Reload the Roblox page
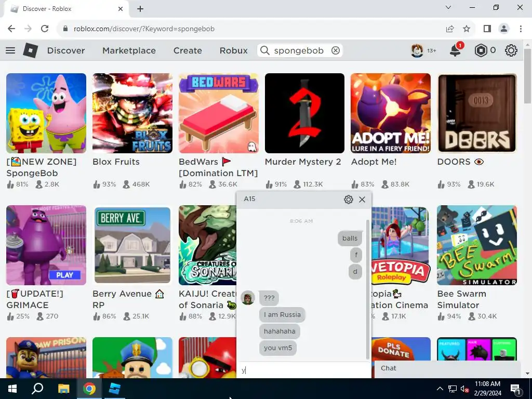This screenshot has height=399, width=532. (x=45, y=29)
